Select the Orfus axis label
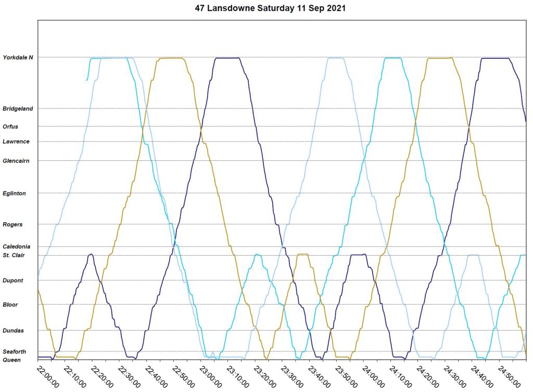Screen dimensions: 533x392 [10, 126]
